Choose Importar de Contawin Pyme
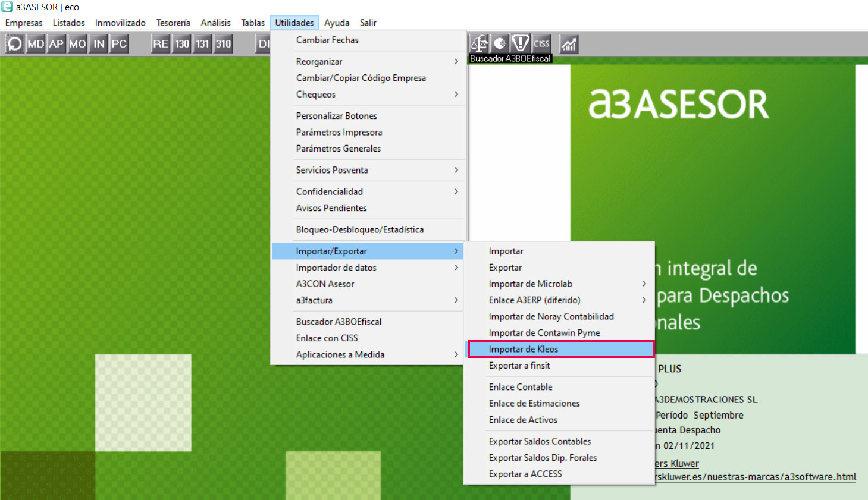The height and width of the screenshot is (500, 868). (559, 333)
